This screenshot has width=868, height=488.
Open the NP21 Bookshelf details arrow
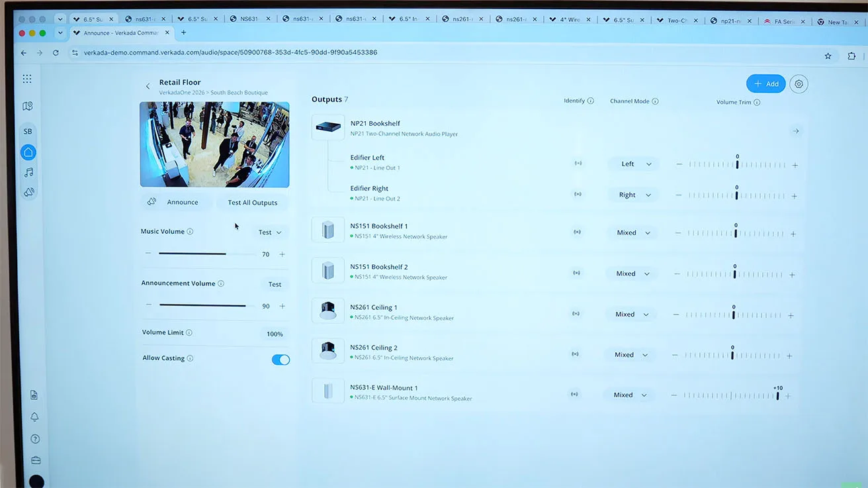tap(796, 131)
